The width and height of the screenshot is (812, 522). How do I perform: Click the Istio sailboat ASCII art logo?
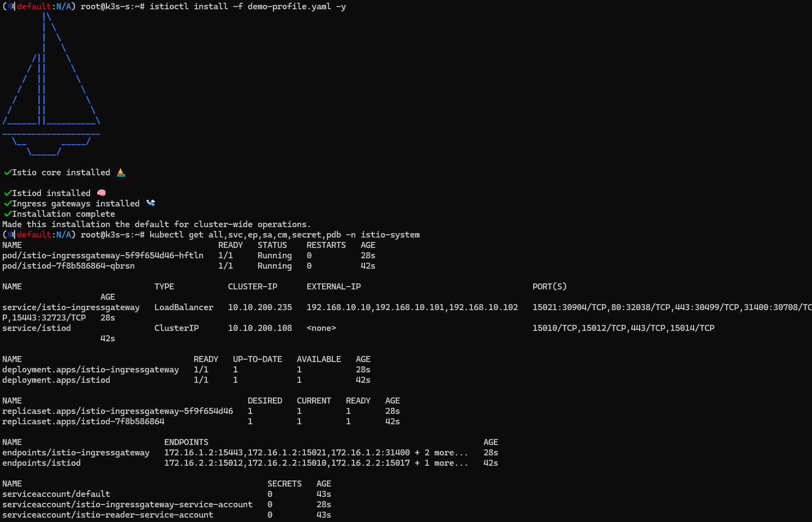click(x=51, y=84)
